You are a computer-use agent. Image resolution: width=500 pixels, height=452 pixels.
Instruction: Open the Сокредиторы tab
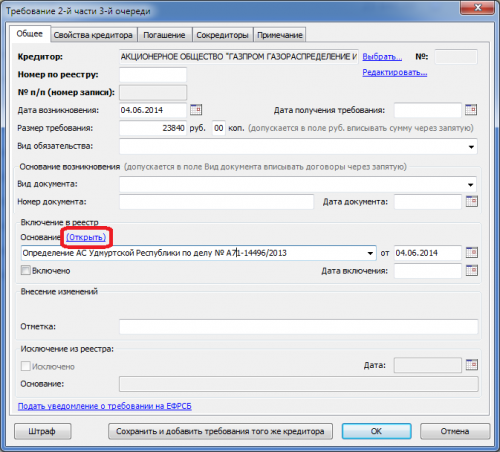222,35
